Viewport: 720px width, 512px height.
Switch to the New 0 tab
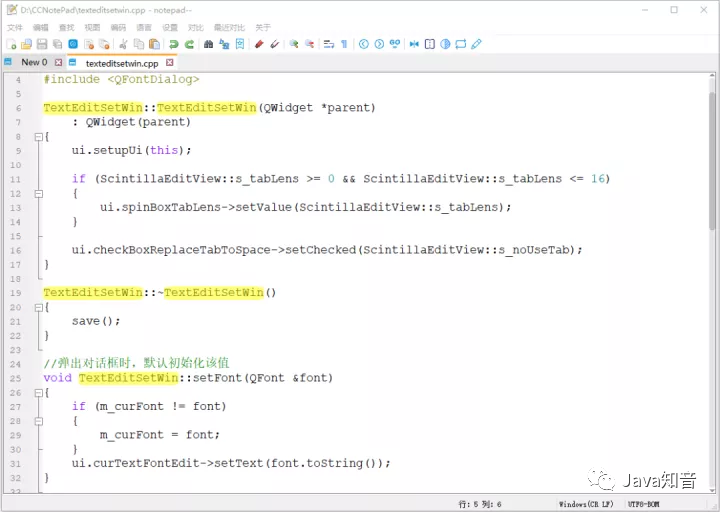click(34, 62)
